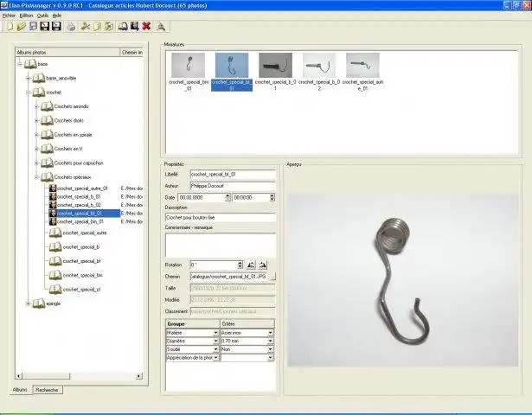Click the time spinner arrows
This screenshot has width=532, height=415.
[x=272, y=197]
